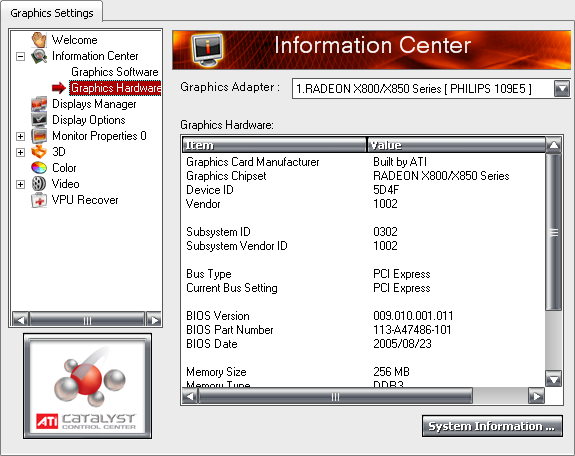Open the Graphics Adapter dropdown
Screen dimensions: 575x456
click(x=561, y=88)
